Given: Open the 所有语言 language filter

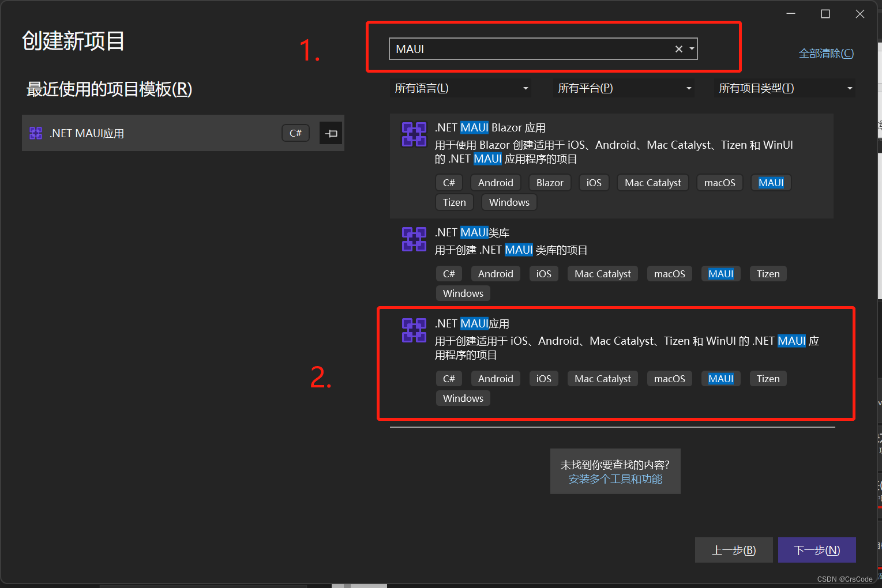Looking at the screenshot, I should (461, 88).
